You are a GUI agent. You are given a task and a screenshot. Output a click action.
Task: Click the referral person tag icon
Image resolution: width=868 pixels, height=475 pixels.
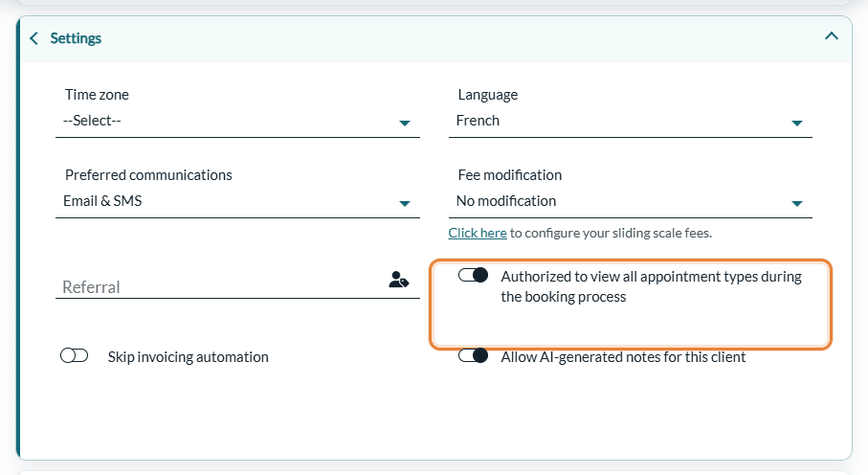pos(398,280)
